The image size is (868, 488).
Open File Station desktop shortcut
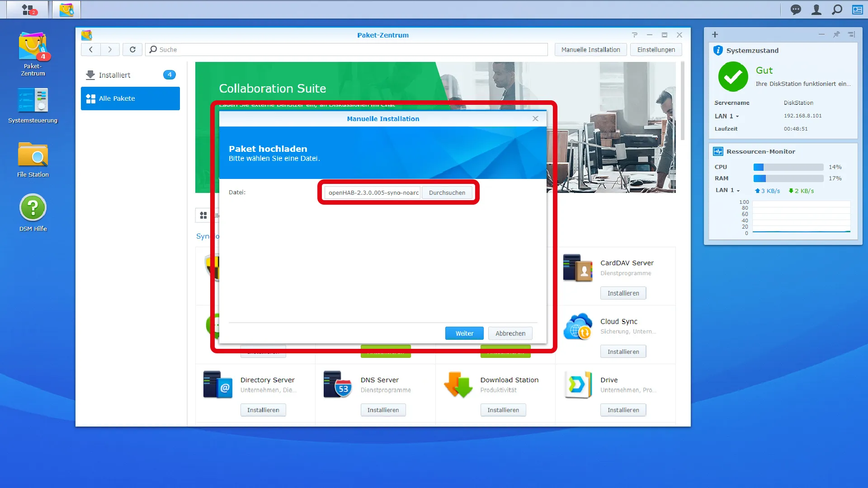tap(33, 160)
